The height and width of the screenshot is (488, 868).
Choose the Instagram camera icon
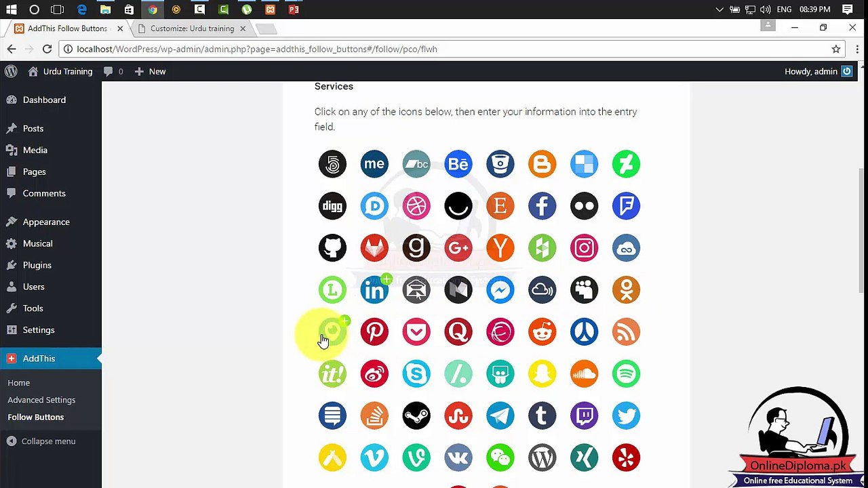(x=584, y=248)
